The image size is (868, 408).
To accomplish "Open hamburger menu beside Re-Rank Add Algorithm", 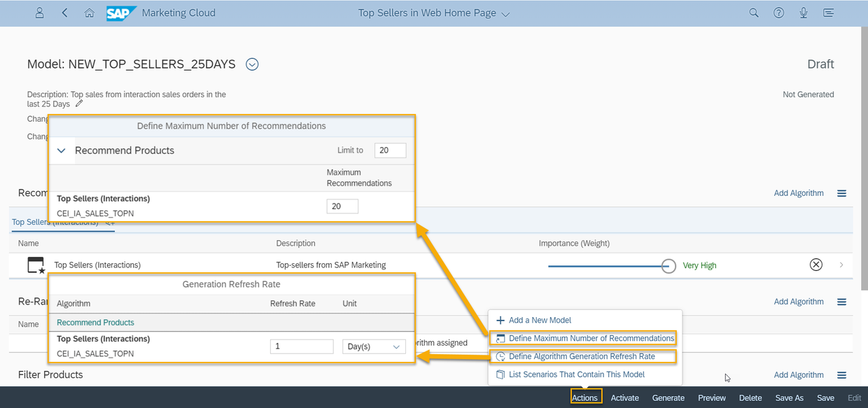I will tap(841, 302).
